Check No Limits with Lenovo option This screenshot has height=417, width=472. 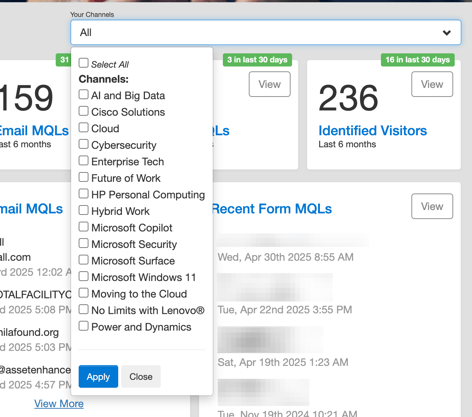coord(83,309)
